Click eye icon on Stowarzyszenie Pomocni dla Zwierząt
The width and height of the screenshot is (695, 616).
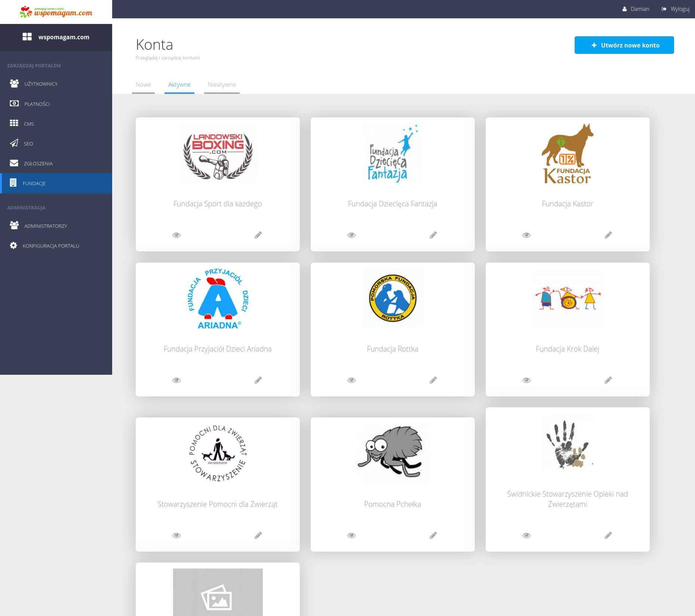[x=176, y=535]
